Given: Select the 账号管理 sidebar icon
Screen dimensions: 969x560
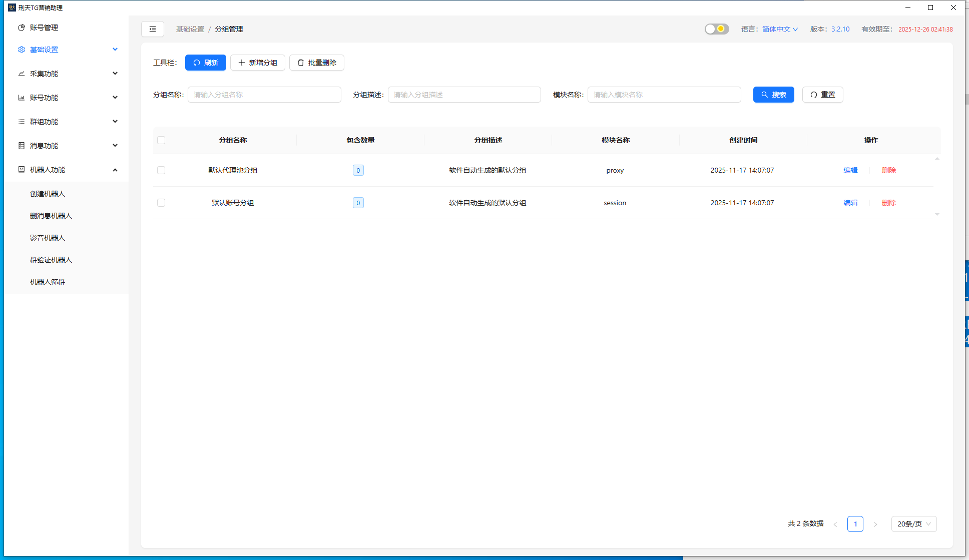Looking at the screenshot, I should (x=21, y=28).
